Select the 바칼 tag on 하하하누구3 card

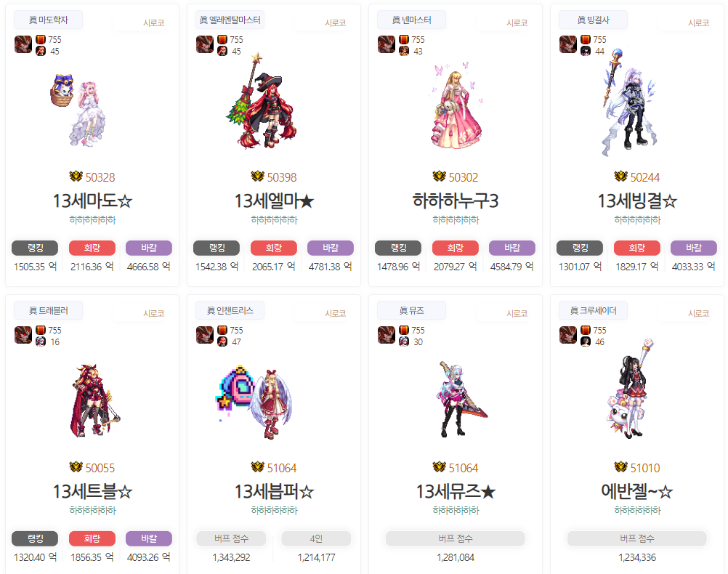(512, 248)
